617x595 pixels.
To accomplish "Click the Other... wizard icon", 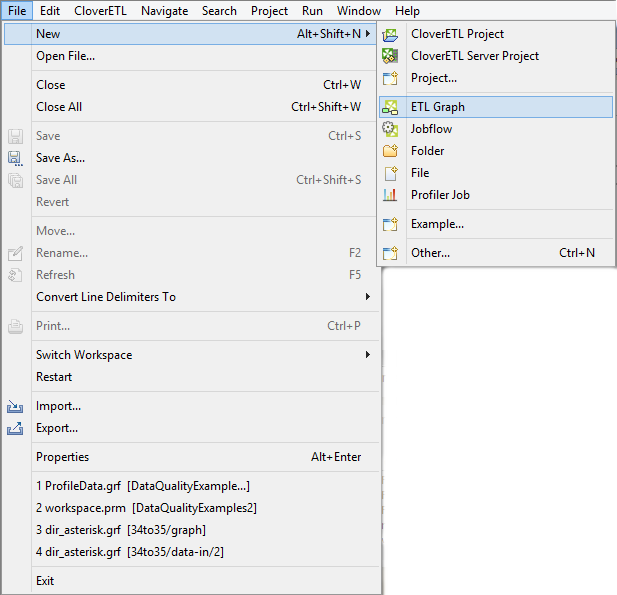I will click(x=390, y=253).
